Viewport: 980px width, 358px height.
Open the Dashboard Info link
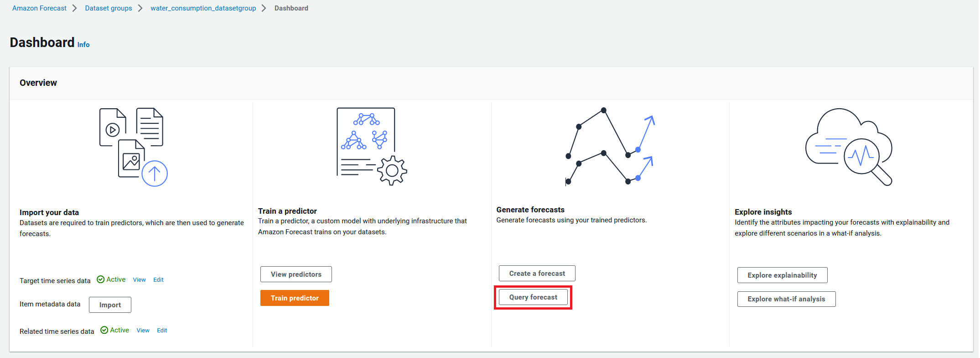click(83, 45)
